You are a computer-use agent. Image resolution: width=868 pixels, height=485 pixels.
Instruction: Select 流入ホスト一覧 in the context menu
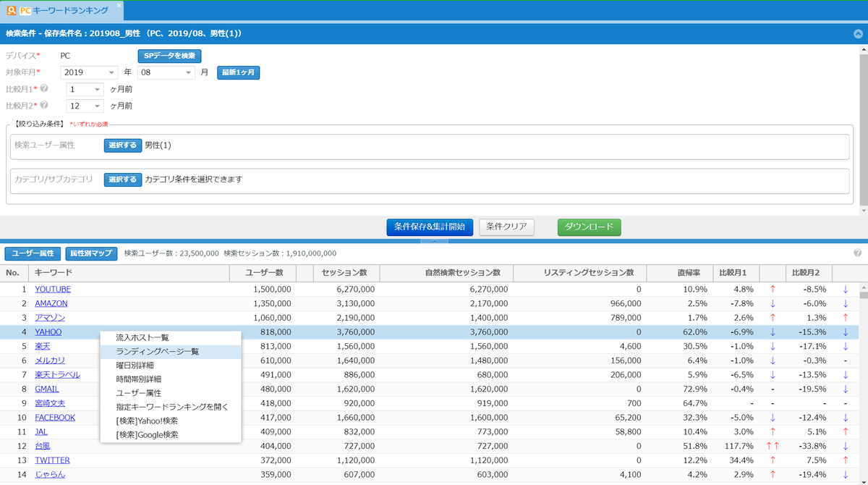142,337
